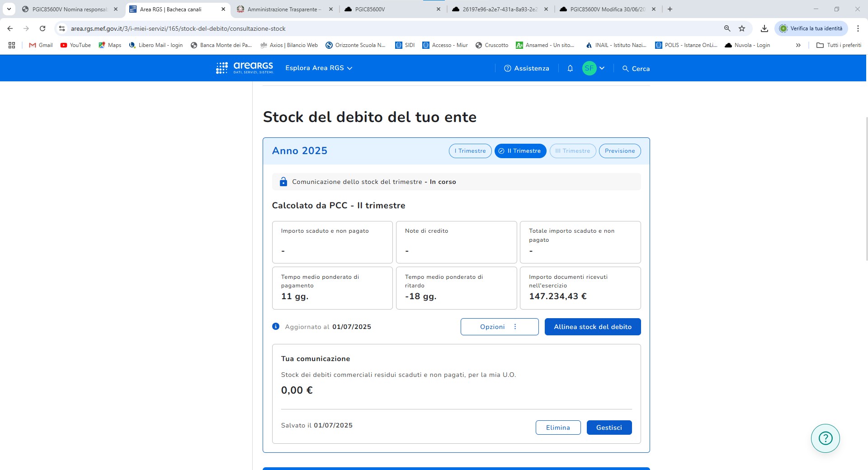Expand the Esplora Area RGS menu
The width and height of the screenshot is (868, 470).
[x=319, y=68]
